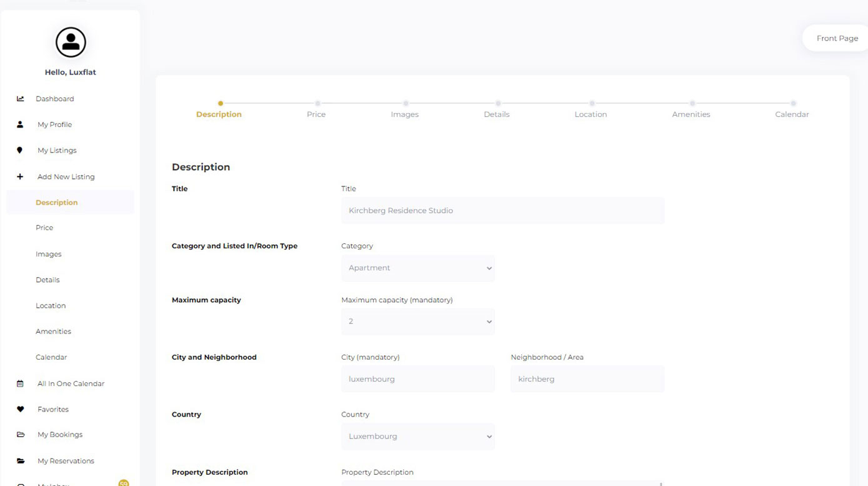This screenshot has width=868, height=486.
Task: Click the Favorites heart icon
Action: point(20,409)
